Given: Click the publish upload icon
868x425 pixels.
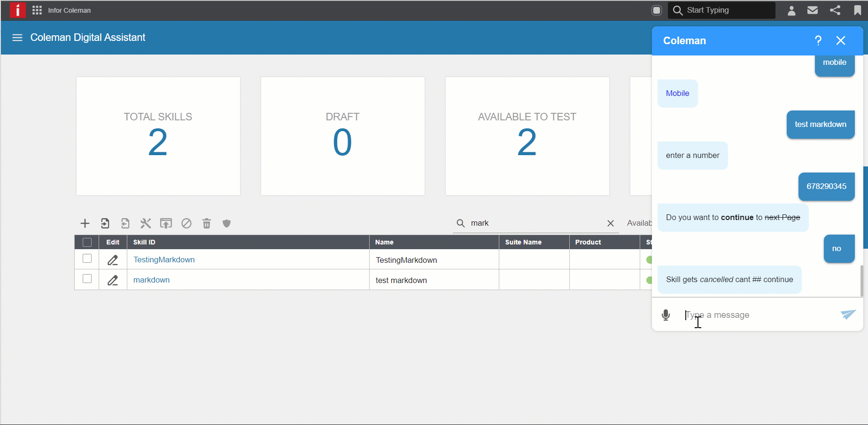Looking at the screenshot, I should tap(166, 223).
